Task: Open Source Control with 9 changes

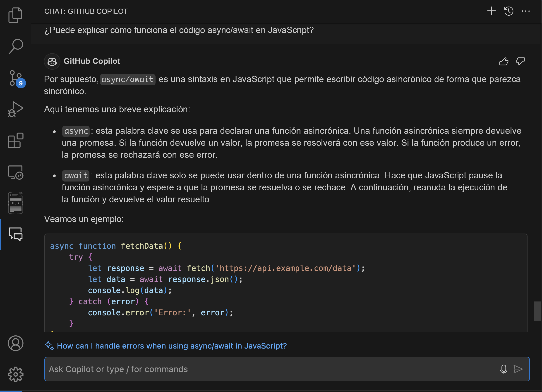Action: (x=15, y=78)
